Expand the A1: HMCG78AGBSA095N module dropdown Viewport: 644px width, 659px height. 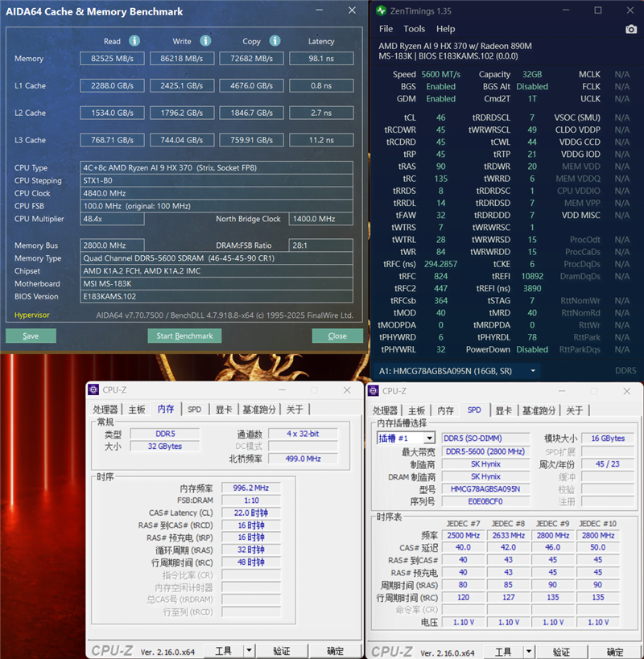coord(532,371)
